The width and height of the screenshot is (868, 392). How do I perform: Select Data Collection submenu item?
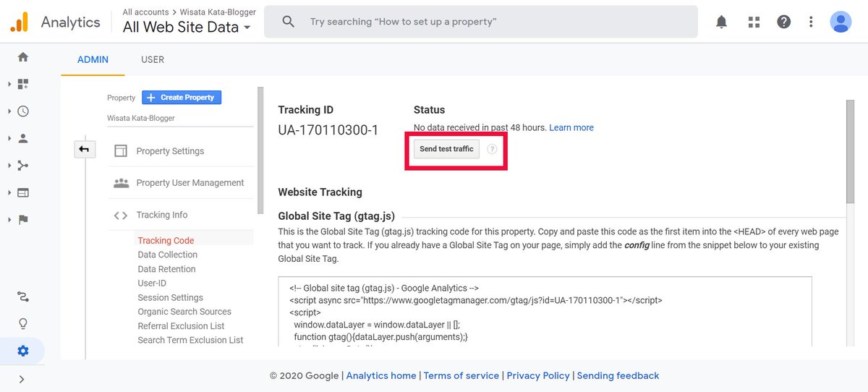tap(168, 255)
